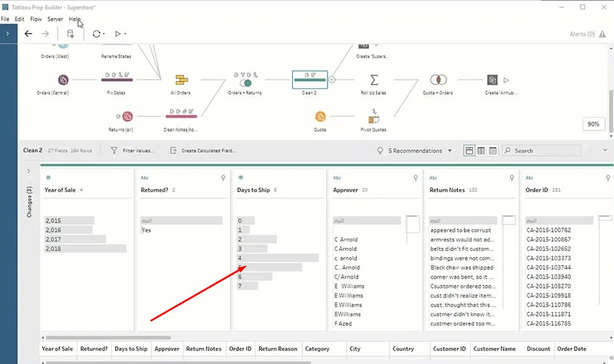Viewport: 614px width, 364px height.
Task: Click the Run flow play icon
Action: tap(117, 33)
